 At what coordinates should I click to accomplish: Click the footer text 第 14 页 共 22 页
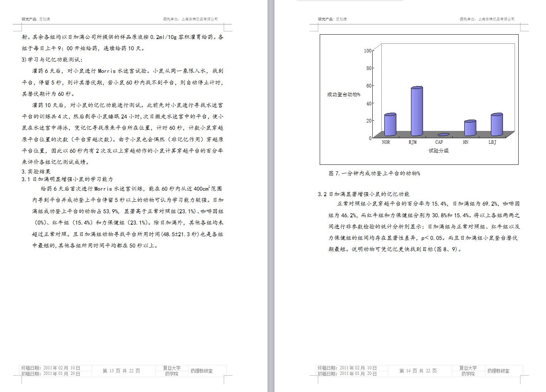point(418,371)
